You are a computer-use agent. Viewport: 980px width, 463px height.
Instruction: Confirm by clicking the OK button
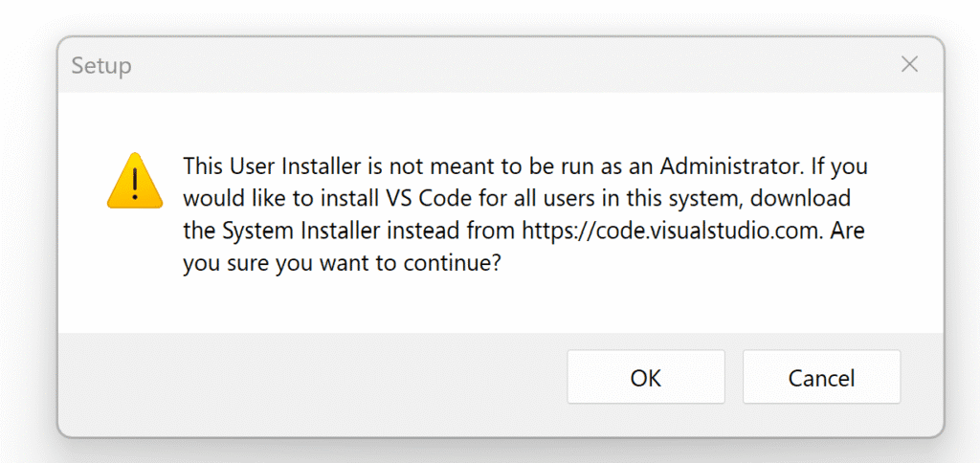click(x=646, y=378)
